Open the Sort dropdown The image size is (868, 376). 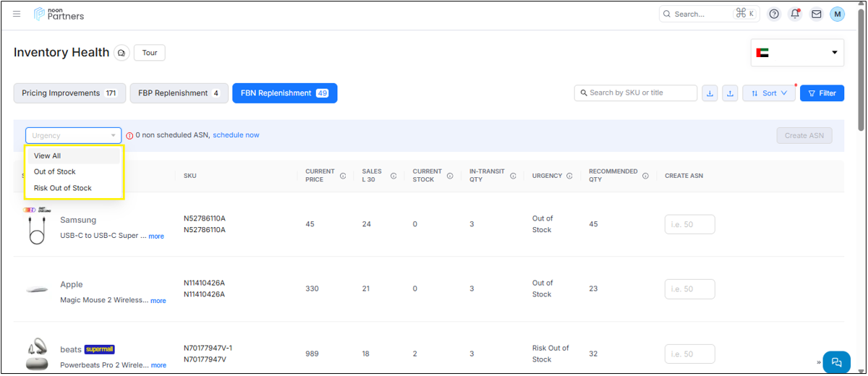[x=769, y=93]
